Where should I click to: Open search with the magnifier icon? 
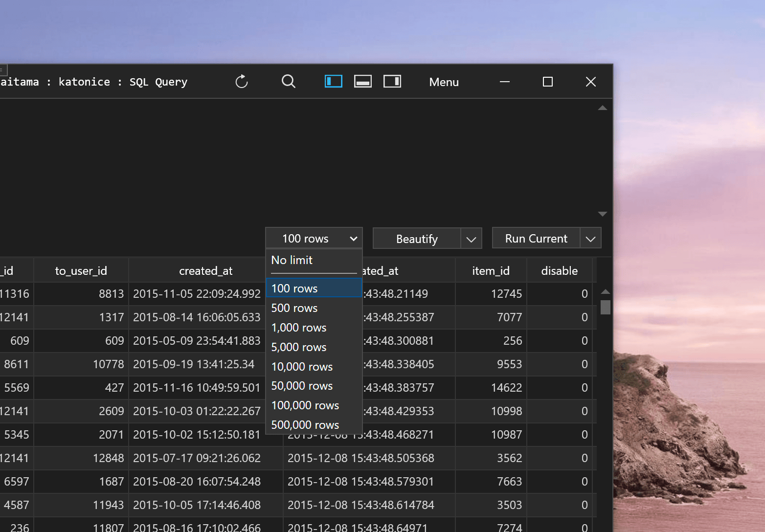click(x=289, y=82)
